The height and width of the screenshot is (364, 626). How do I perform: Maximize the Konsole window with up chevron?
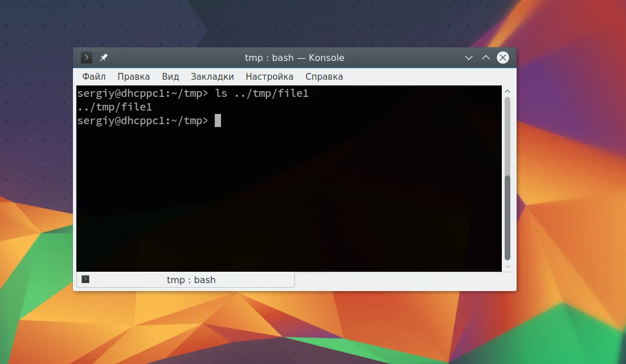point(485,58)
